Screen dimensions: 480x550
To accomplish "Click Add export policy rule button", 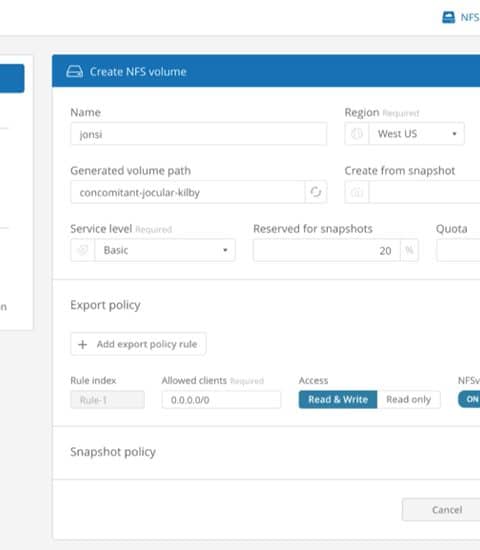I will point(138,344).
